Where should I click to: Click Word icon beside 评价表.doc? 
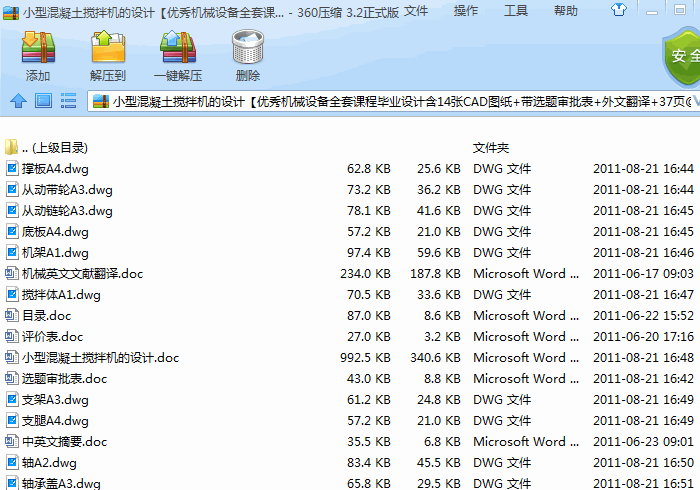(x=12, y=336)
